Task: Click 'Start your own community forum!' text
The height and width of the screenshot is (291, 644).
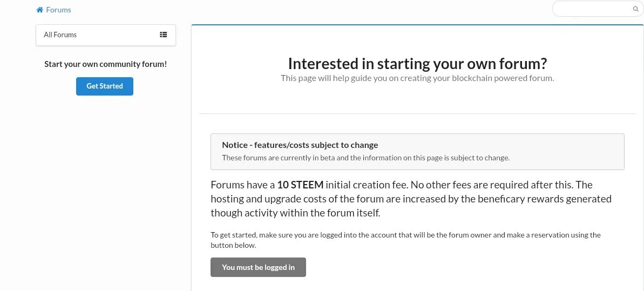Action: (x=106, y=64)
